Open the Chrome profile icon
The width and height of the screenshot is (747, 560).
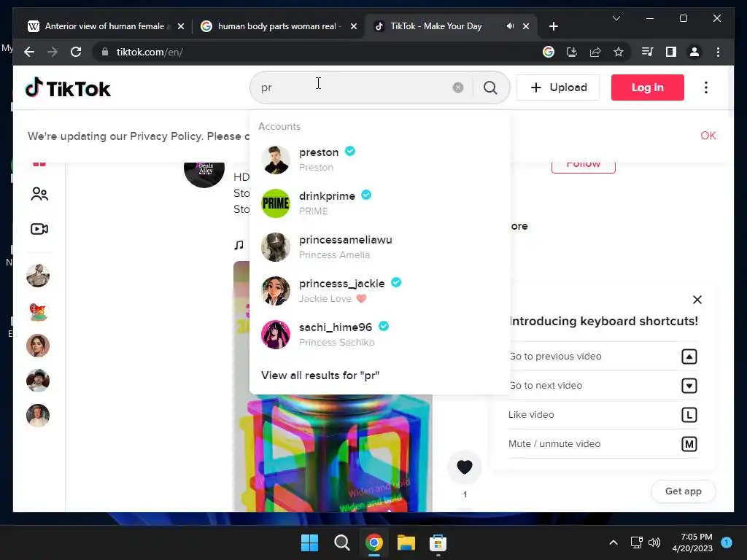[x=694, y=52]
